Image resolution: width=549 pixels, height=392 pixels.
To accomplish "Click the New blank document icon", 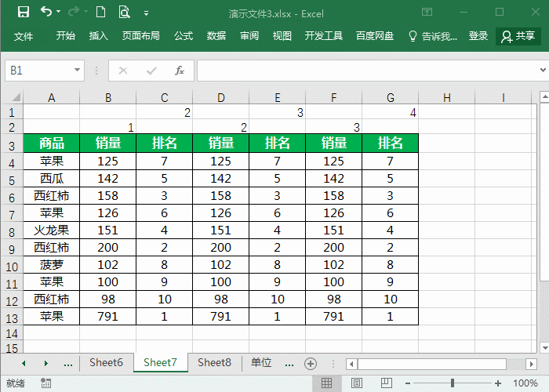I will (101, 12).
